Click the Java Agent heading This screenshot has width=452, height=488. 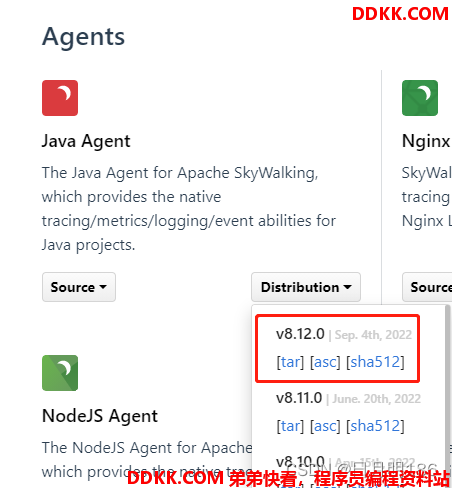(86, 141)
